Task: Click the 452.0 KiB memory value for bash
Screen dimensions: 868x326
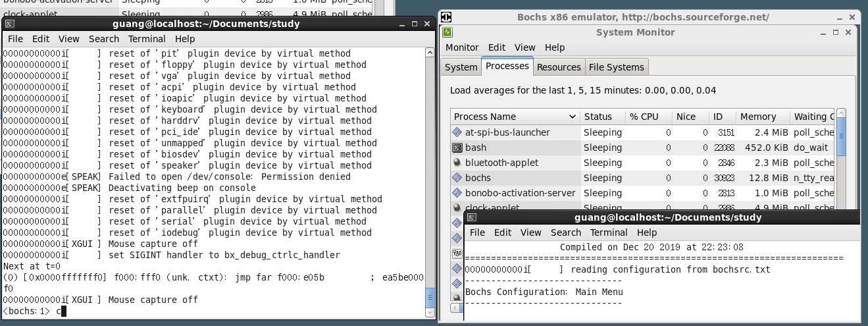Action: tap(766, 148)
